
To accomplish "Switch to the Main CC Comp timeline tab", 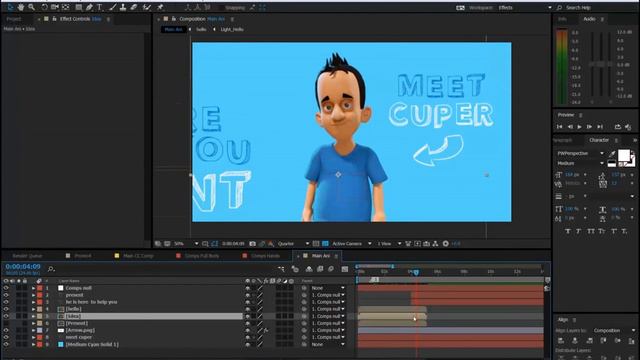I will pos(138,256).
